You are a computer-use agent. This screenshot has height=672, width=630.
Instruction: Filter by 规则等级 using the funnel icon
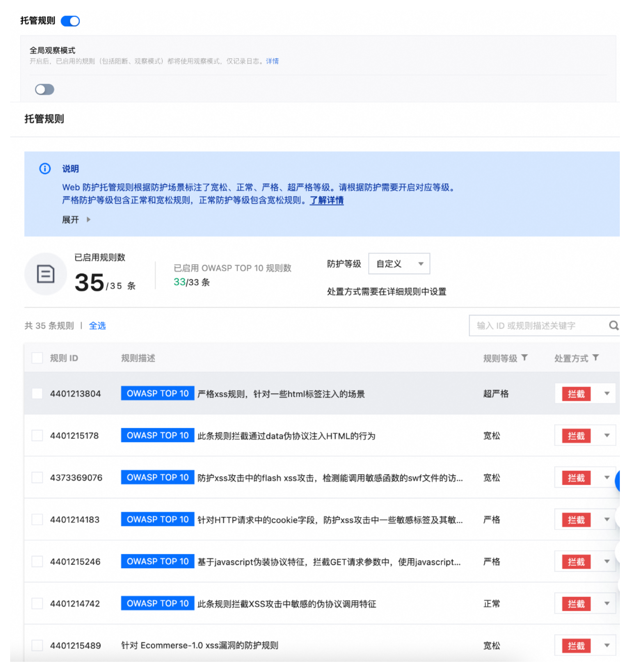[x=524, y=357]
